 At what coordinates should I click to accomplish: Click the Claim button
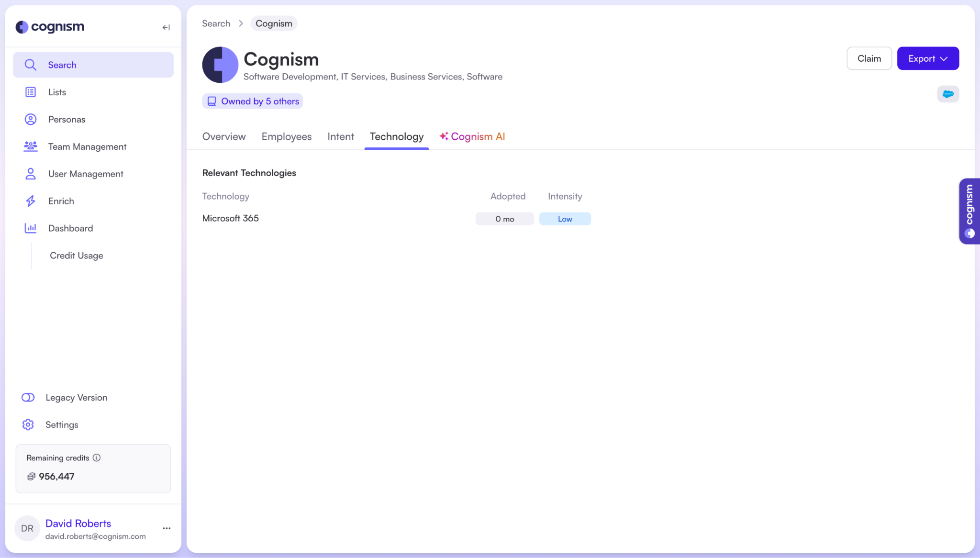[869, 58]
